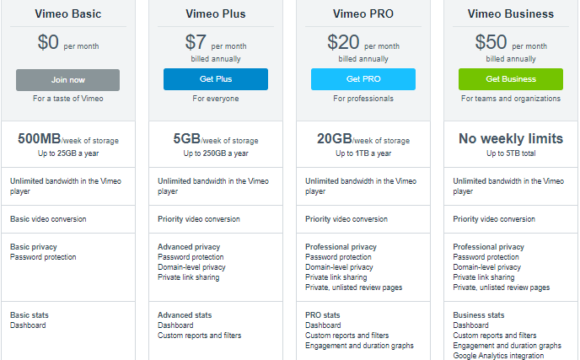Click the No weekly limits text
580x360 pixels.
click(511, 139)
